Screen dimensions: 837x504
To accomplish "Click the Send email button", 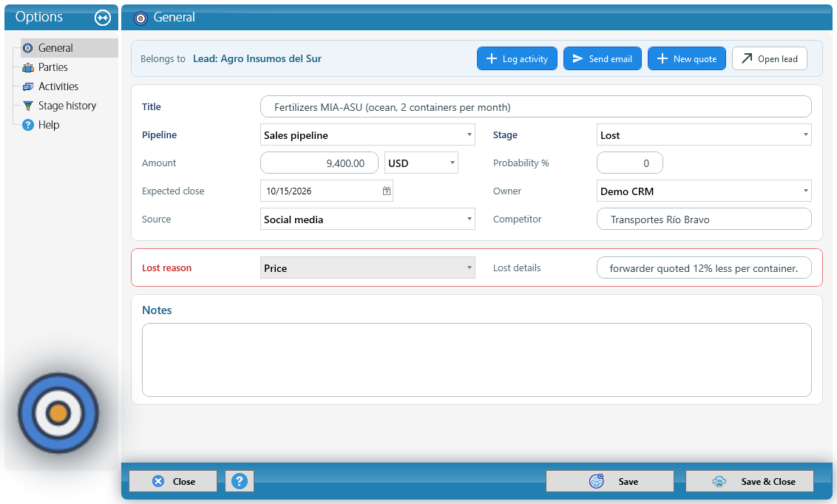I will [x=602, y=58].
